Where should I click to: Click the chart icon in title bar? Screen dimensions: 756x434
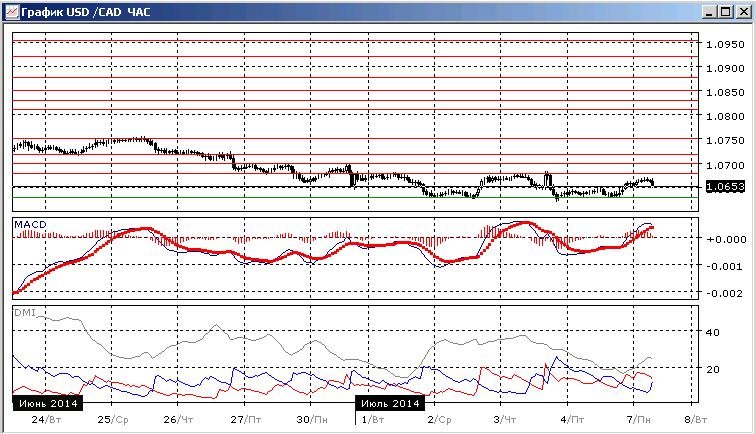(12, 12)
